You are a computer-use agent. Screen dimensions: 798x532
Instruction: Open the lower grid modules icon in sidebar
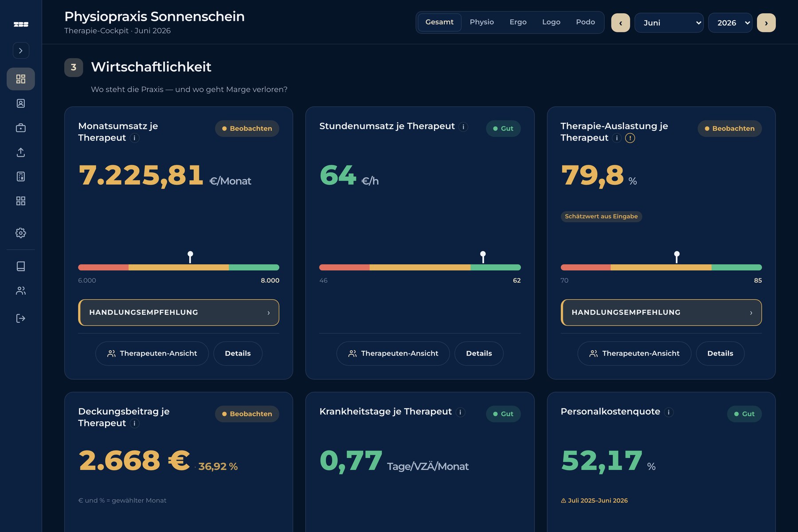(21, 201)
